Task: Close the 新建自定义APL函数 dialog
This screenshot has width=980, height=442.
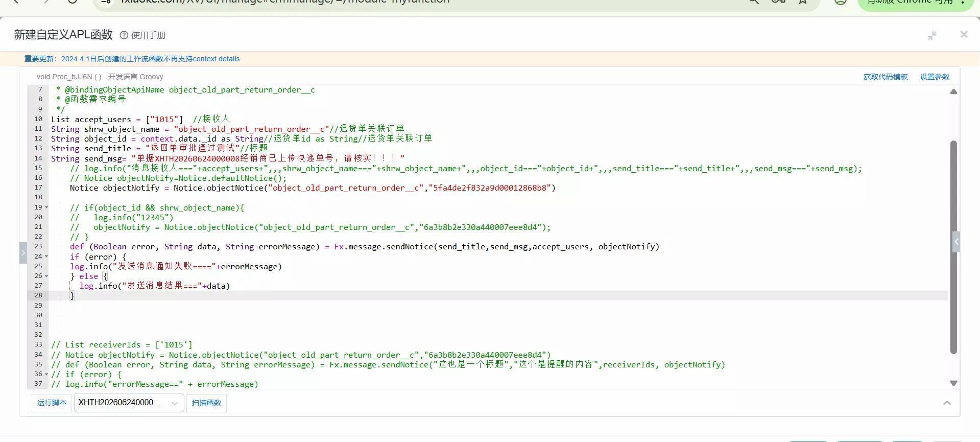Action: pos(964,34)
